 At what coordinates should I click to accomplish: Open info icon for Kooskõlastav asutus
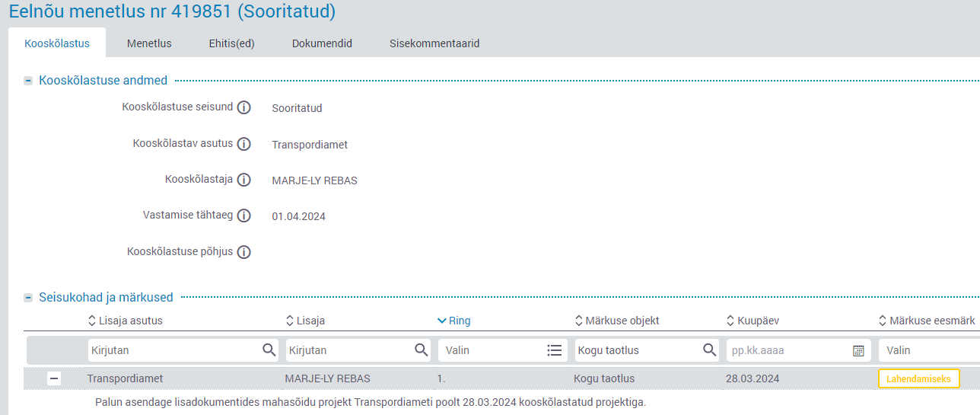[x=243, y=144]
